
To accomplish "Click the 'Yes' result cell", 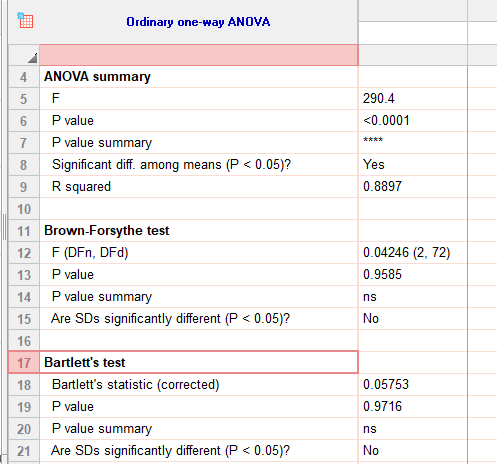I will 374,165.
